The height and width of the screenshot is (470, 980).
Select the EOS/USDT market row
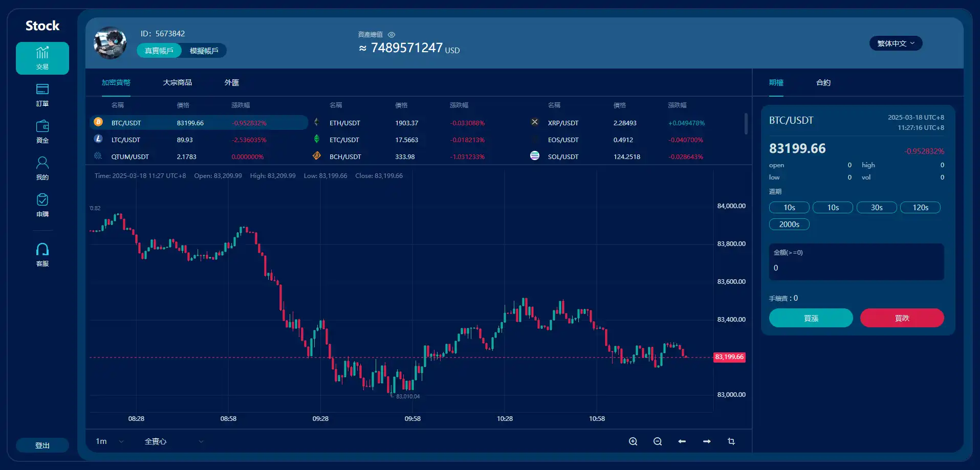point(635,140)
